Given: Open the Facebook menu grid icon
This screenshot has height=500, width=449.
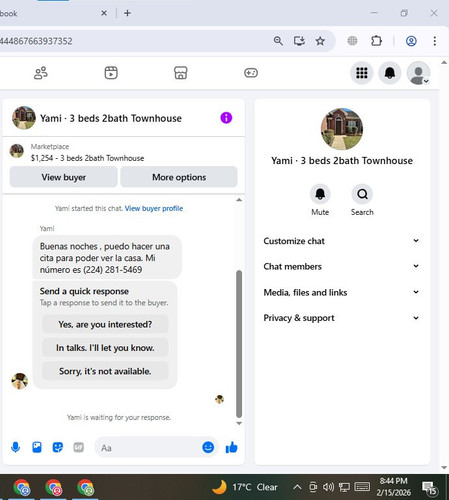Looking at the screenshot, I should (x=362, y=73).
